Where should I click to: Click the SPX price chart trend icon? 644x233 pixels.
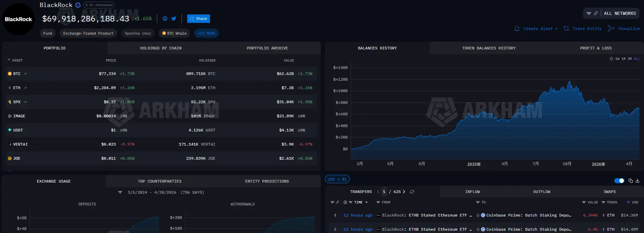pos(25,102)
